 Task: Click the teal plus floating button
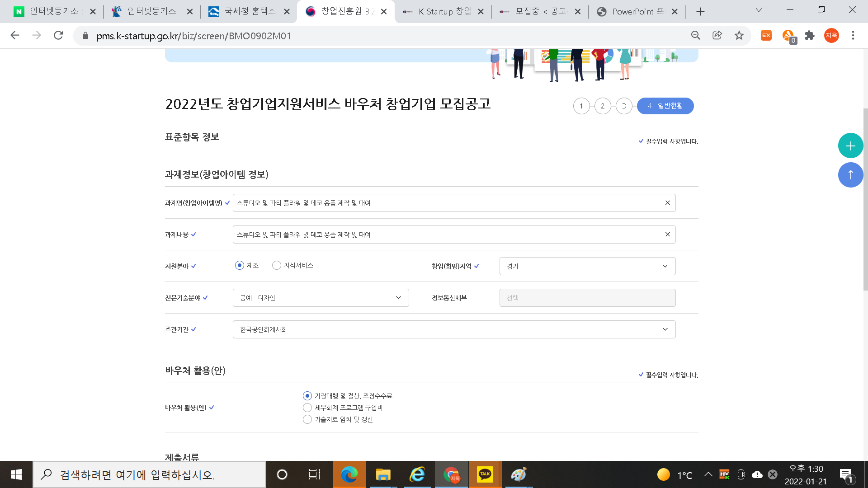850,145
